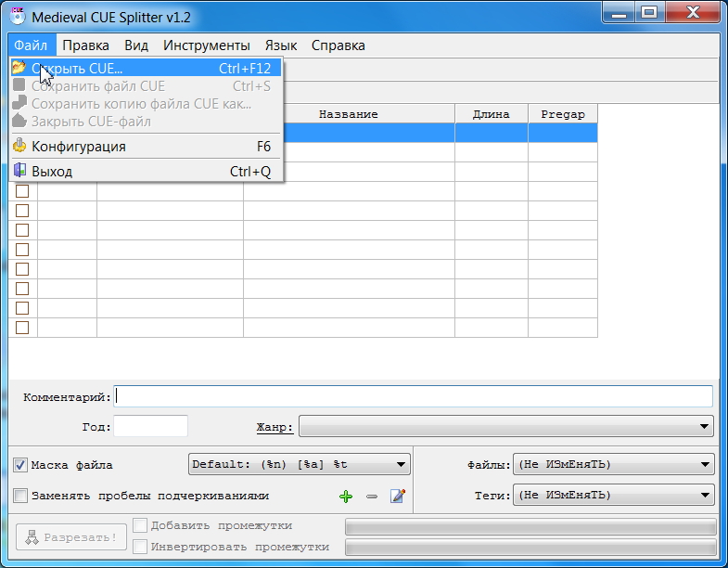Open the Вид menu

[x=136, y=45]
